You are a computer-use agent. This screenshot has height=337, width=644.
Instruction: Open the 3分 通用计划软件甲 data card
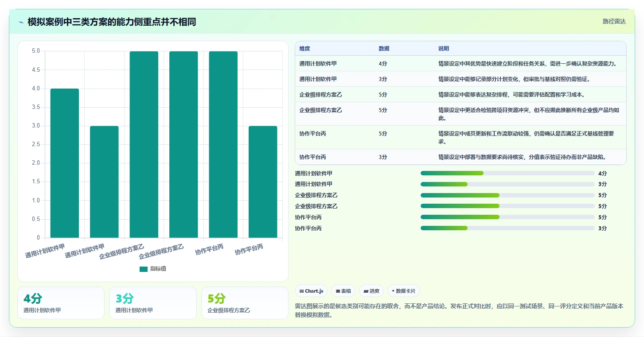click(x=153, y=303)
